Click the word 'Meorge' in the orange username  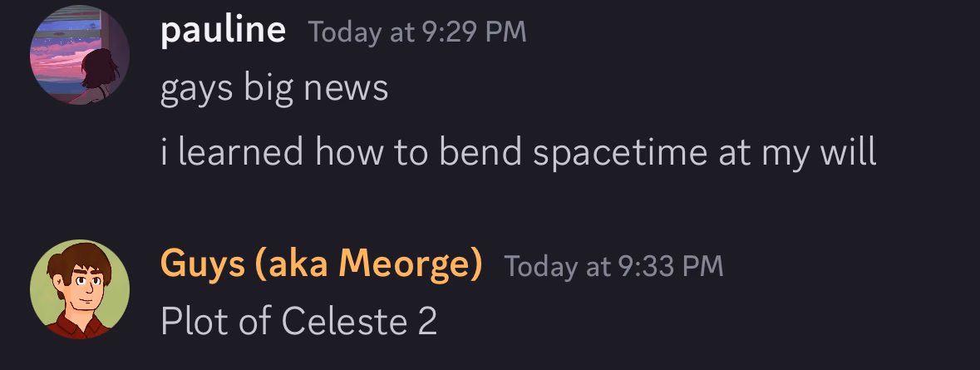coord(410,264)
